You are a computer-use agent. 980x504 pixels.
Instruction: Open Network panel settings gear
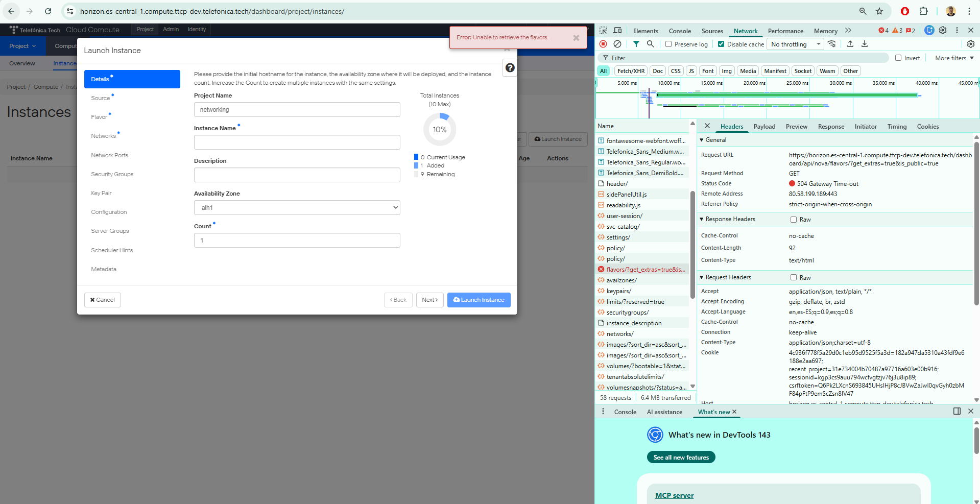[971, 44]
